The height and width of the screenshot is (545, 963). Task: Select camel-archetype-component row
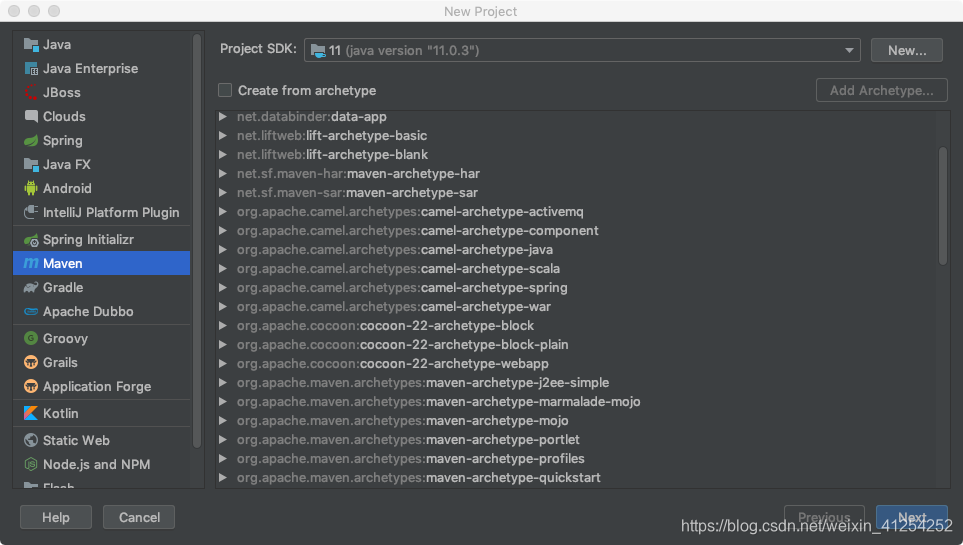pos(577,230)
